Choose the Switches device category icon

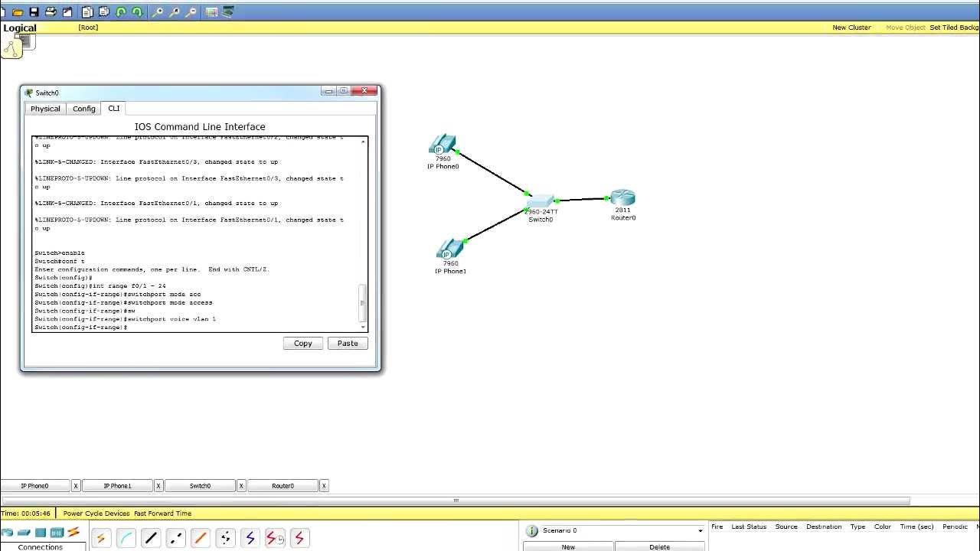[x=24, y=533]
